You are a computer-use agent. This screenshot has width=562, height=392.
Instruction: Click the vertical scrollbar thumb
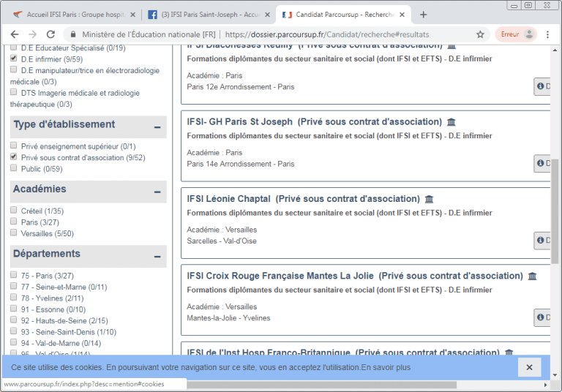point(555,211)
